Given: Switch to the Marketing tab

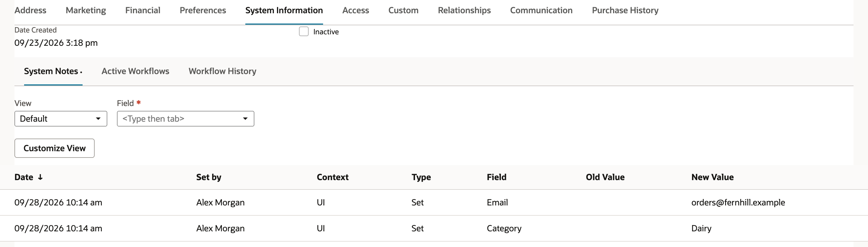Looking at the screenshot, I should [x=86, y=11].
